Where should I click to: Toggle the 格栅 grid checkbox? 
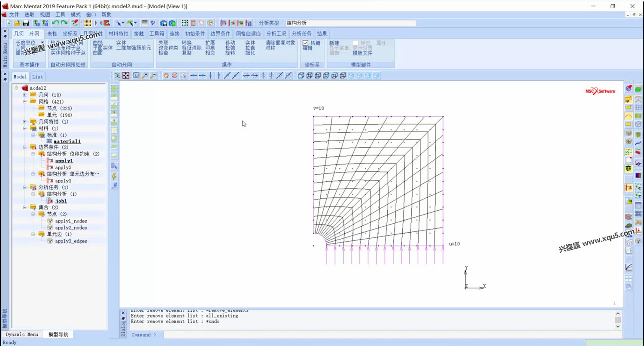pos(306,43)
